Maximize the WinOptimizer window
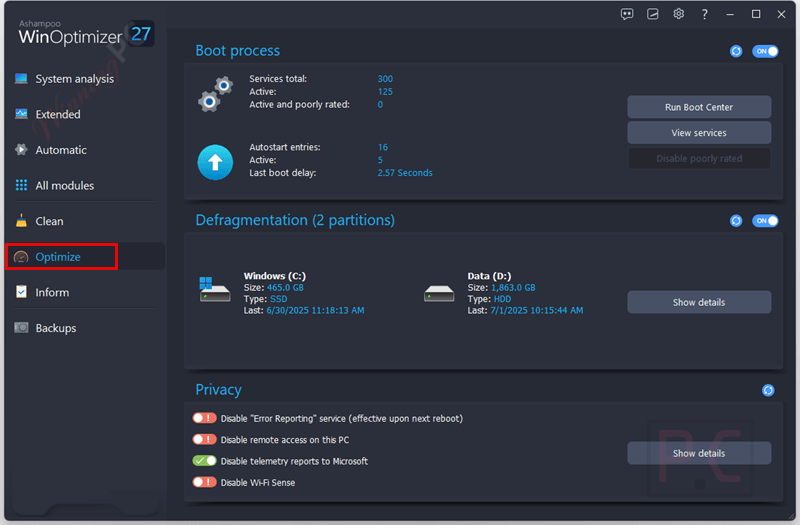This screenshot has height=525, width=800. (756, 14)
